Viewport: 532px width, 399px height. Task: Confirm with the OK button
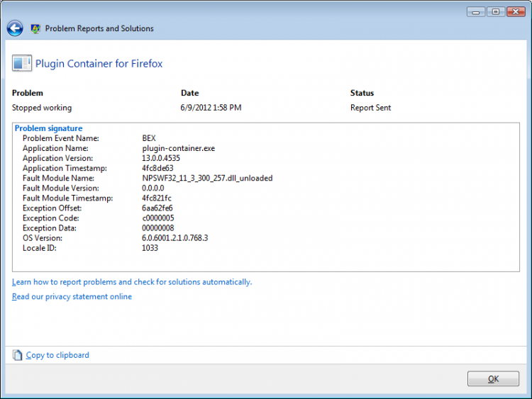[493, 378]
